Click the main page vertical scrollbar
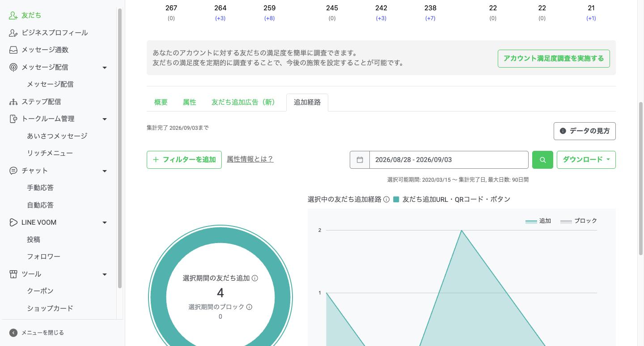The width and height of the screenshot is (644, 346). click(x=641, y=179)
